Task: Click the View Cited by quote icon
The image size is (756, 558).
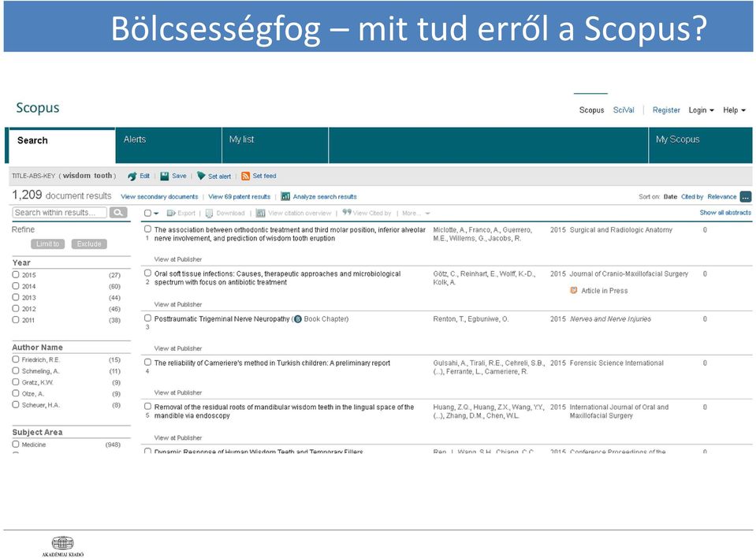Action: [347, 212]
